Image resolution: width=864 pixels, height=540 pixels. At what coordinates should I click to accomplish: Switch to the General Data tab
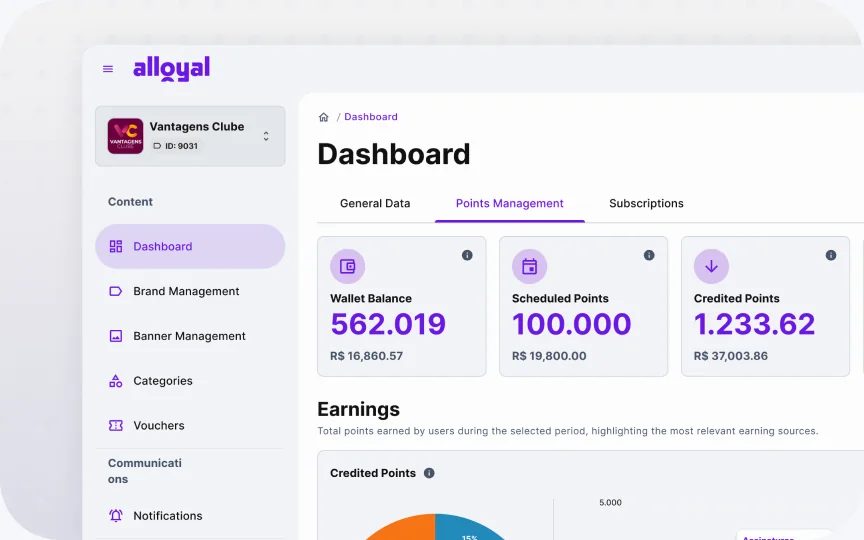pyautogui.click(x=375, y=203)
